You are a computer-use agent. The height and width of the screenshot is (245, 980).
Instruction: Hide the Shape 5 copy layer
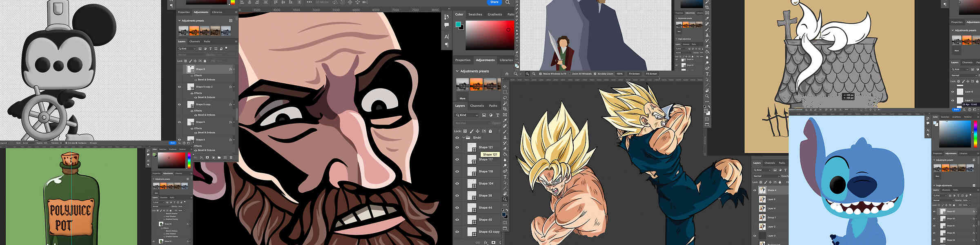(x=179, y=105)
